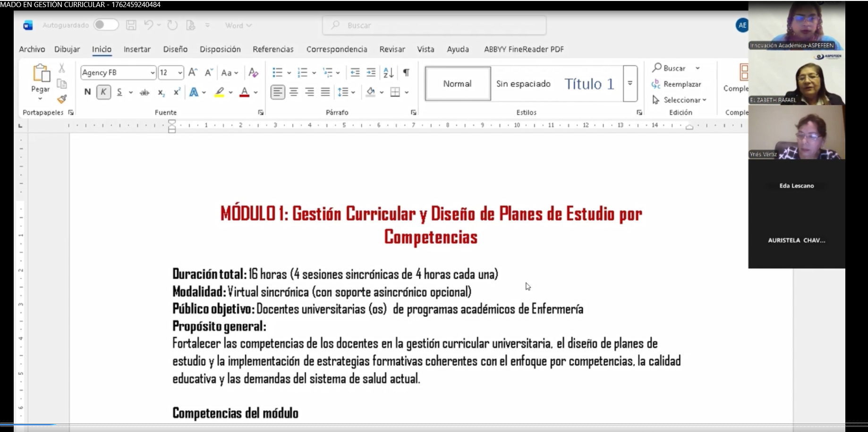The image size is (868, 432).
Task: Toggle the show paragraph marks icon
Action: click(x=406, y=72)
